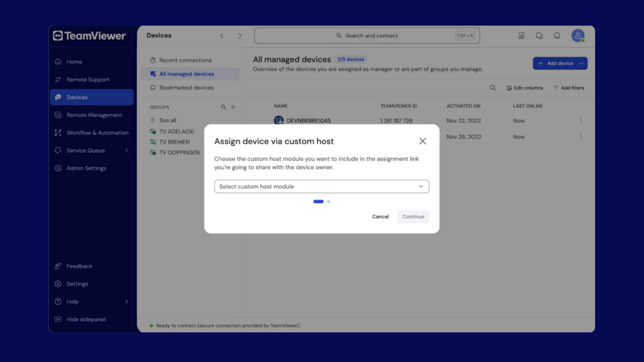Open the notifications bell
This screenshot has height=362, width=644.
(x=557, y=36)
